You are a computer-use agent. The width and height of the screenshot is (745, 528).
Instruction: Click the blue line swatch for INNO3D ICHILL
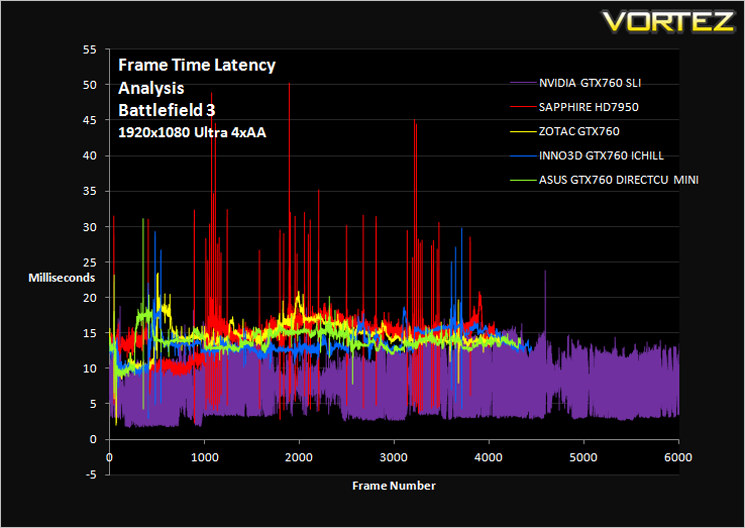click(x=523, y=156)
